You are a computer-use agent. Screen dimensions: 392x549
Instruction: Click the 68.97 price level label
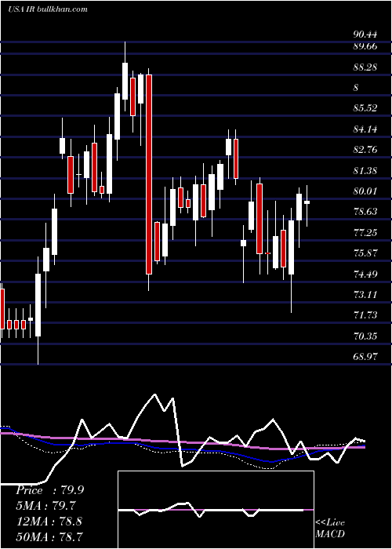tap(365, 357)
